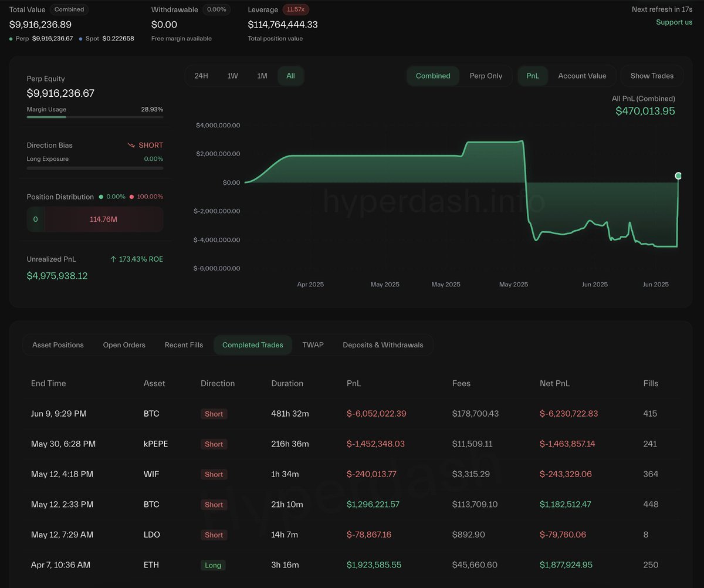Open the Support us link
Viewport: 704px width, 588px height.
673,22
